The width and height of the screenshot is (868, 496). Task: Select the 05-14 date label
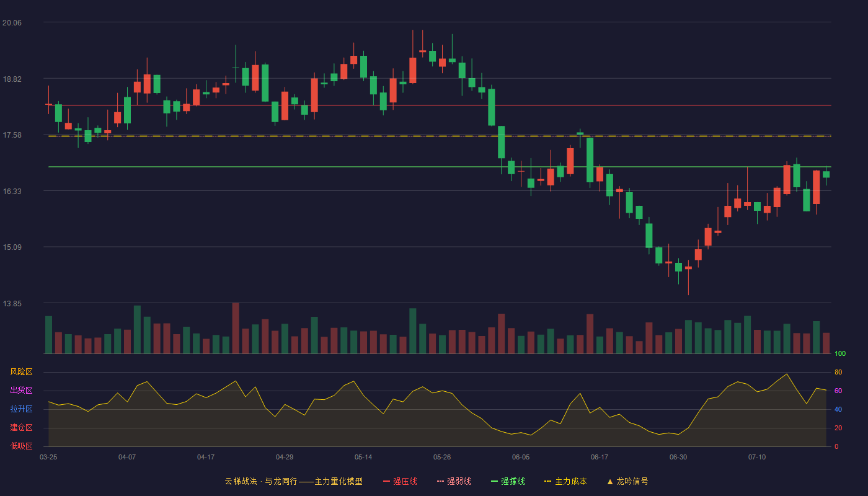coord(363,457)
